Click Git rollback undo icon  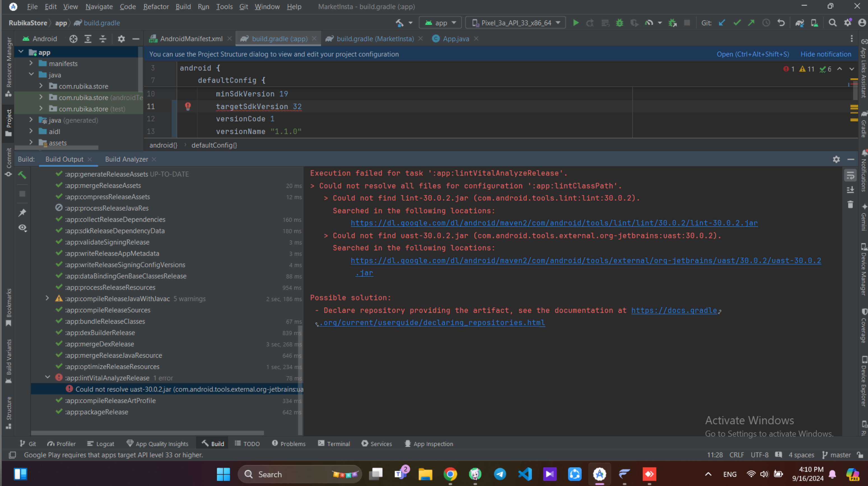click(x=781, y=23)
